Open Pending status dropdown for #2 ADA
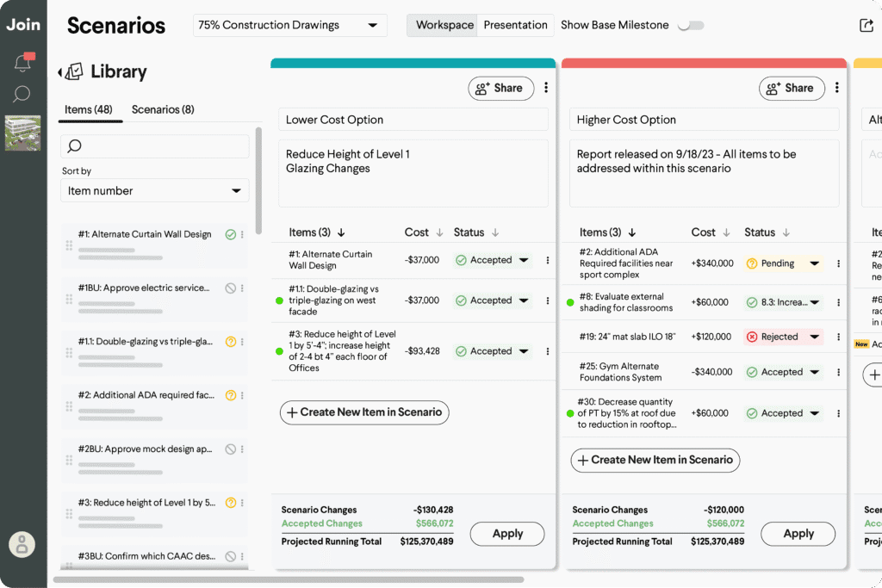The width and height of the screenshot is (882, 588). (x=783, y=263)
